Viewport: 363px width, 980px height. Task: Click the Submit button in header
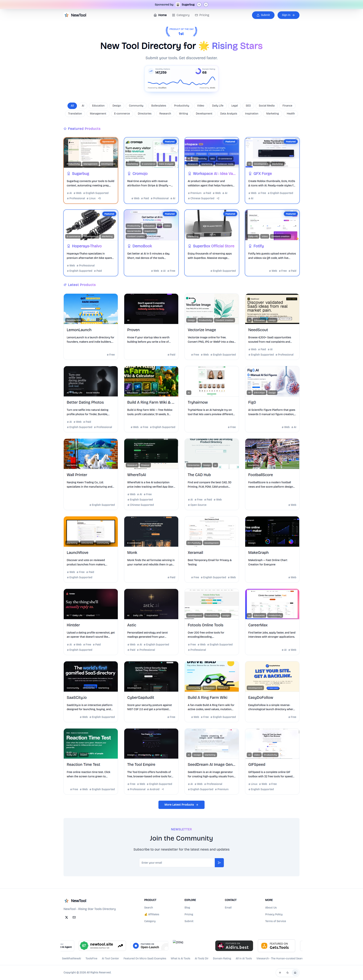click(x=263, y=15)
